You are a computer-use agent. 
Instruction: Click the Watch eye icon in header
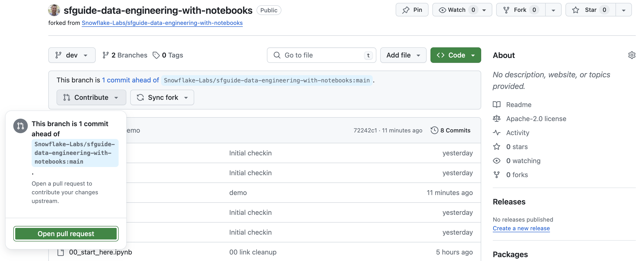[442, 10]
